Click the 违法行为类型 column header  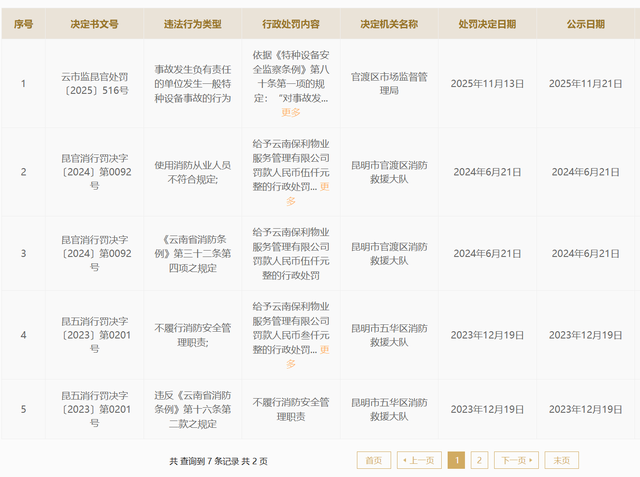(x=193, y=24)
